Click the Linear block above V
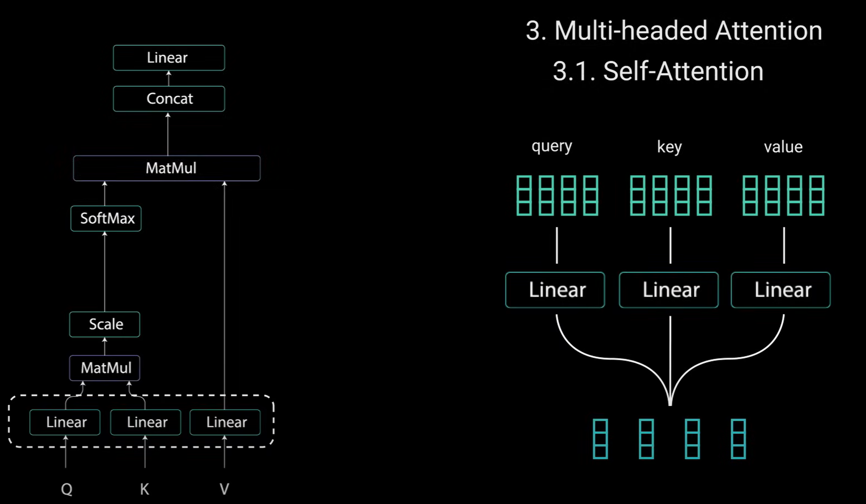 (225, 422)
